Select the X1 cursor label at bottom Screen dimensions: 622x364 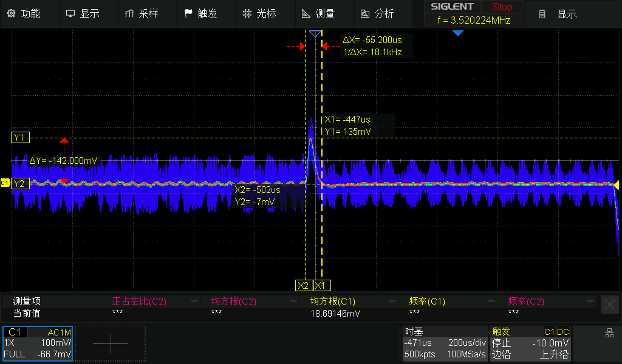tap(322, 285)
